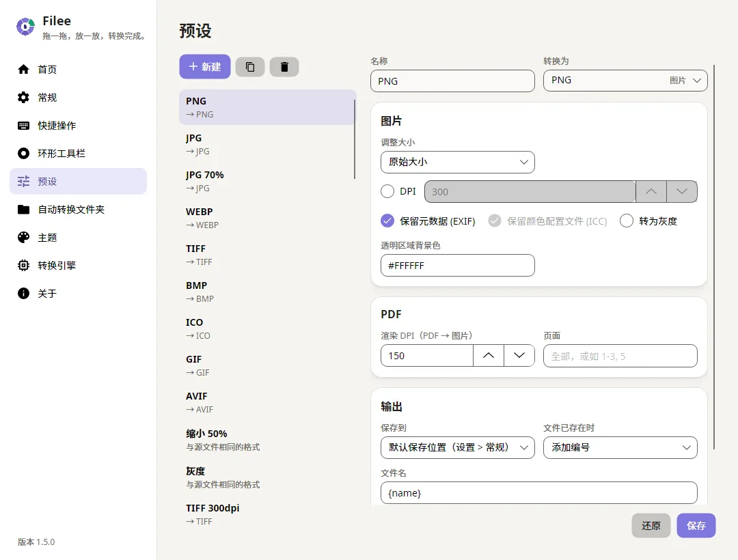The width and height of the screenshot is (738, 560).
Task: Click the info icon beside 关于
Action: 23,294
